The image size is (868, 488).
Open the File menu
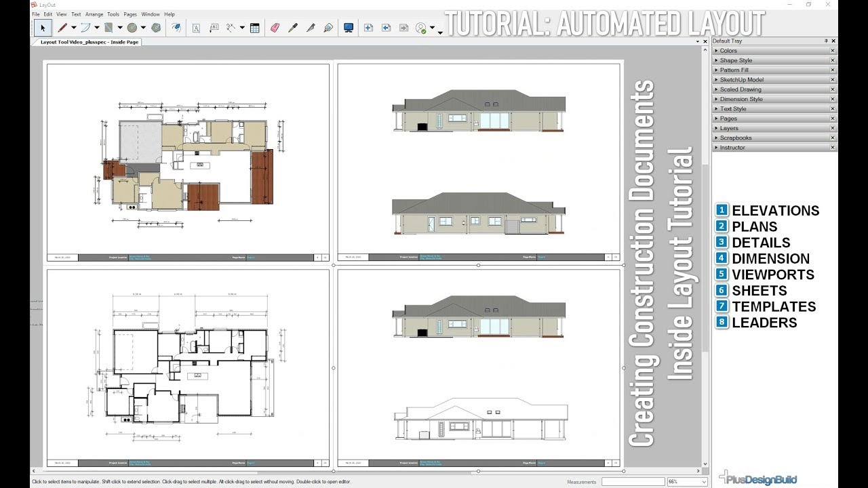(x=36, y=14)
